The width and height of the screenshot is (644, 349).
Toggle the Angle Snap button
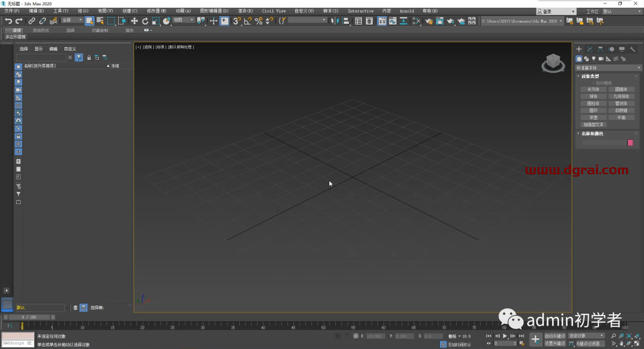247,21
